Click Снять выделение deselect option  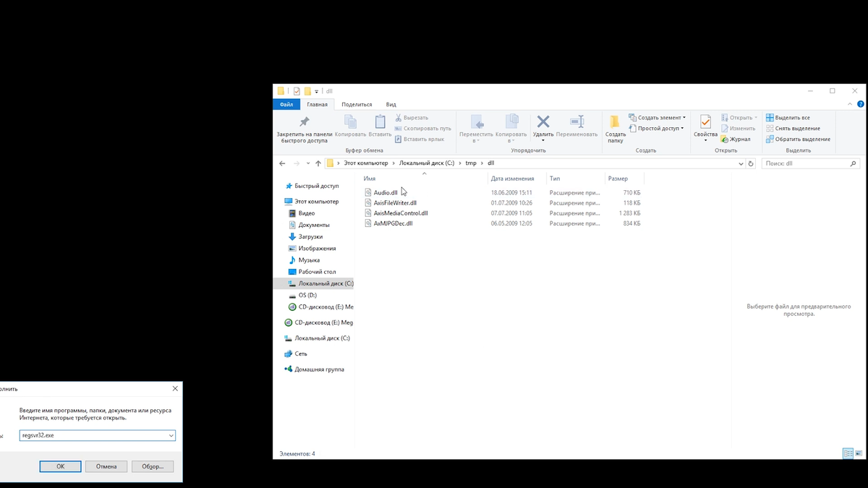tap(793, 128)
